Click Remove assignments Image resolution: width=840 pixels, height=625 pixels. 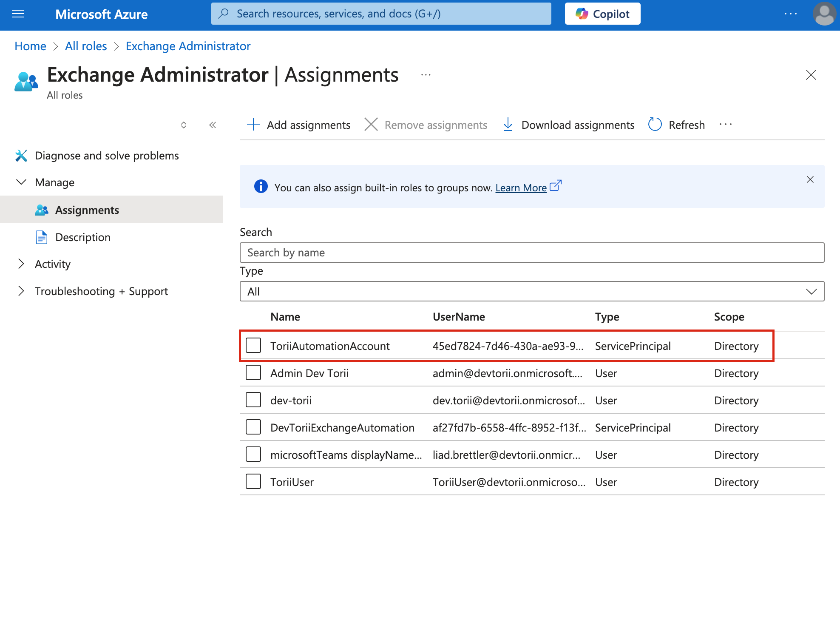click(426, 125)
